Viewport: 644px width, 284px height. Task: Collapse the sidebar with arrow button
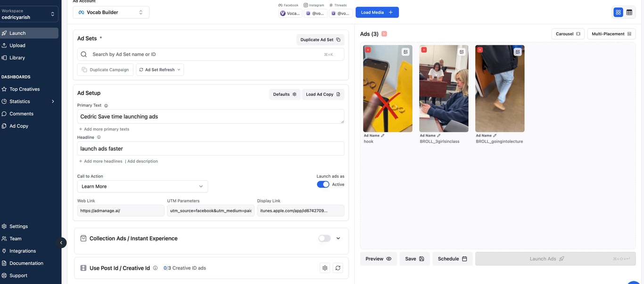coord(61,243)
